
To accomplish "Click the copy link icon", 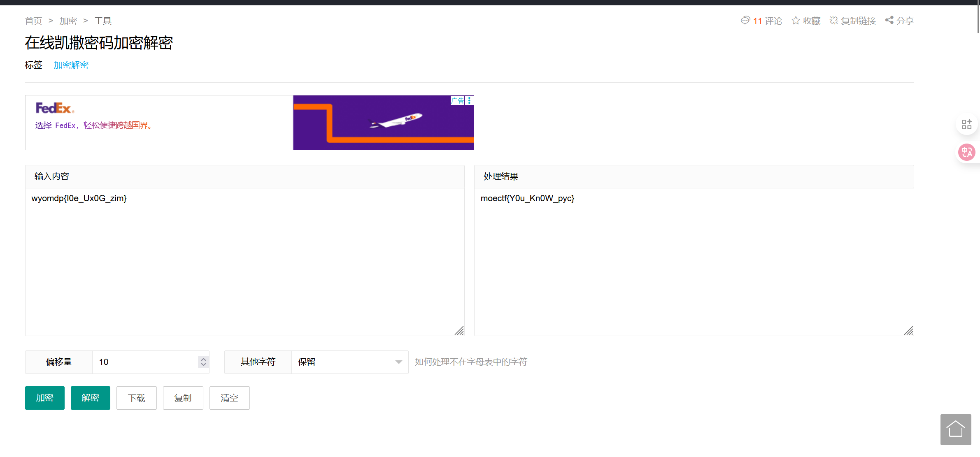I will tap(834, 21).
